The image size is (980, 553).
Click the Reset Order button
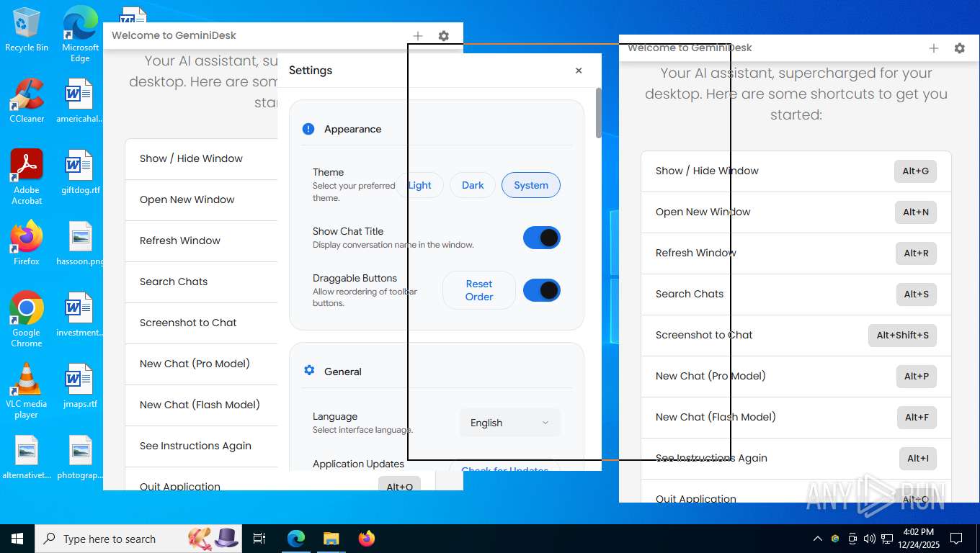(x=479, y=290)
